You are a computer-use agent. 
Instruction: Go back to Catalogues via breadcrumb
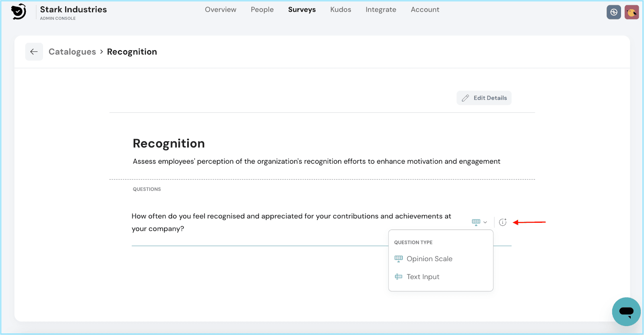(72, 52)
